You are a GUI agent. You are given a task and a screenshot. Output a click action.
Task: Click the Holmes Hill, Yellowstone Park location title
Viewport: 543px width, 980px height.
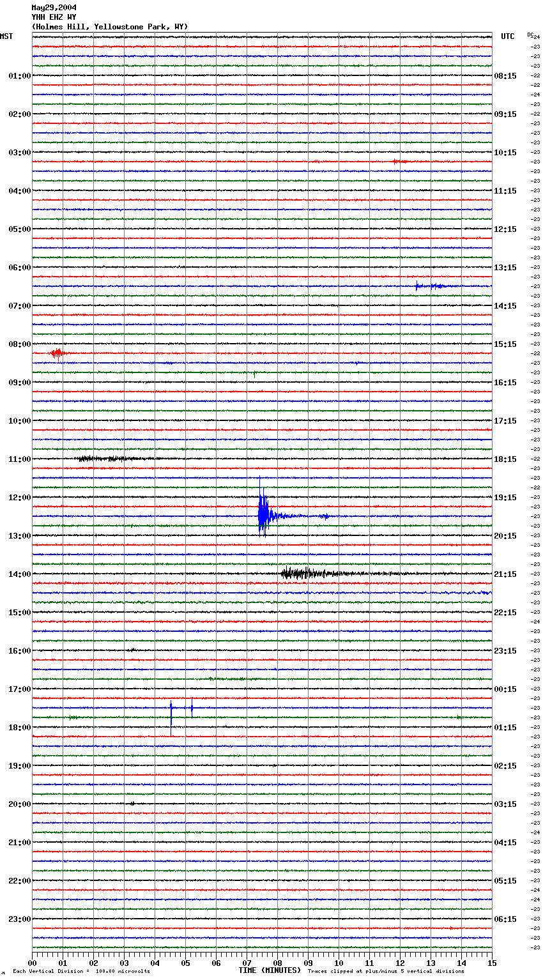pos(110,27)
